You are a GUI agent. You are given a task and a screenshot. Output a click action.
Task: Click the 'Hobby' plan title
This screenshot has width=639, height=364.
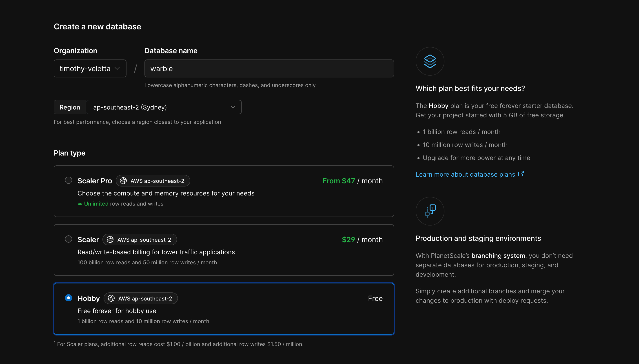tap(89, 298)
